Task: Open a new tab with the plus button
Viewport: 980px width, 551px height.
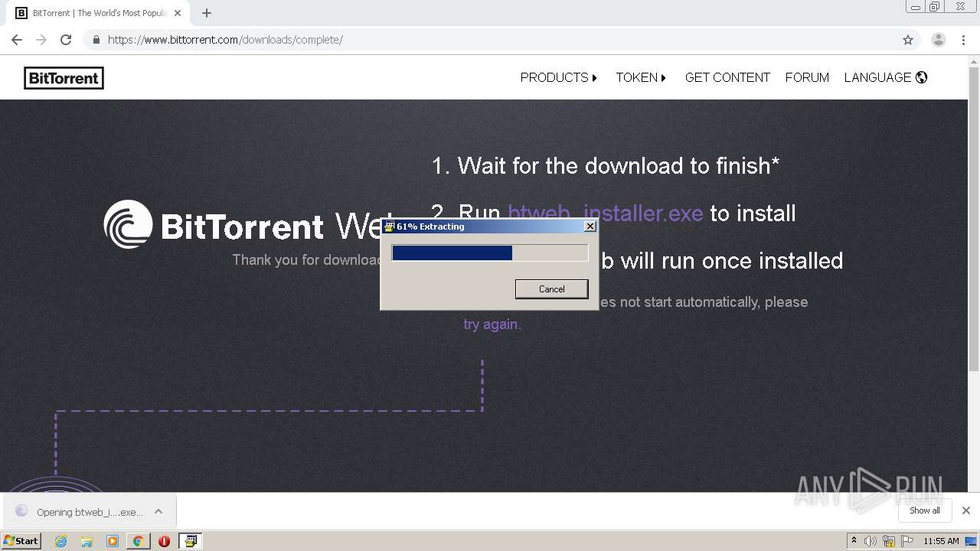Action: click(207, 13)
